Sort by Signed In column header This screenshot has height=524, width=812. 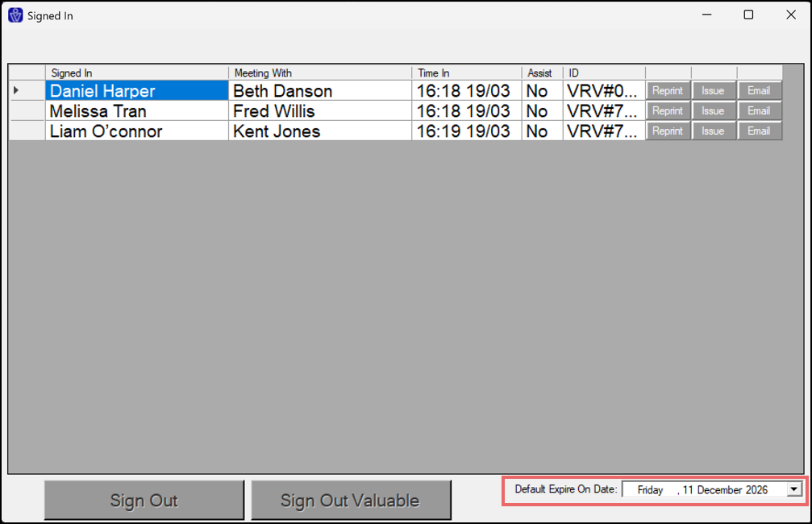[136, 73]
